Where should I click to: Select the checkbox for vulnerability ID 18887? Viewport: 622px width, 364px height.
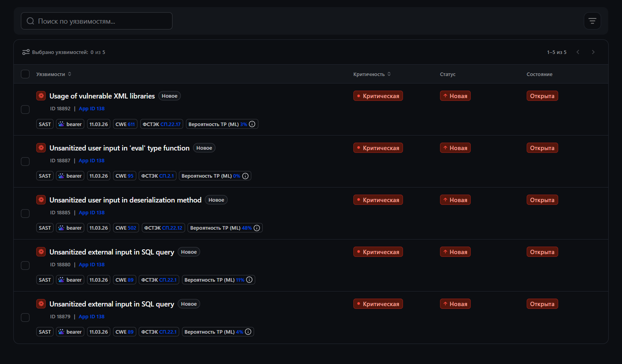(25, 162)
